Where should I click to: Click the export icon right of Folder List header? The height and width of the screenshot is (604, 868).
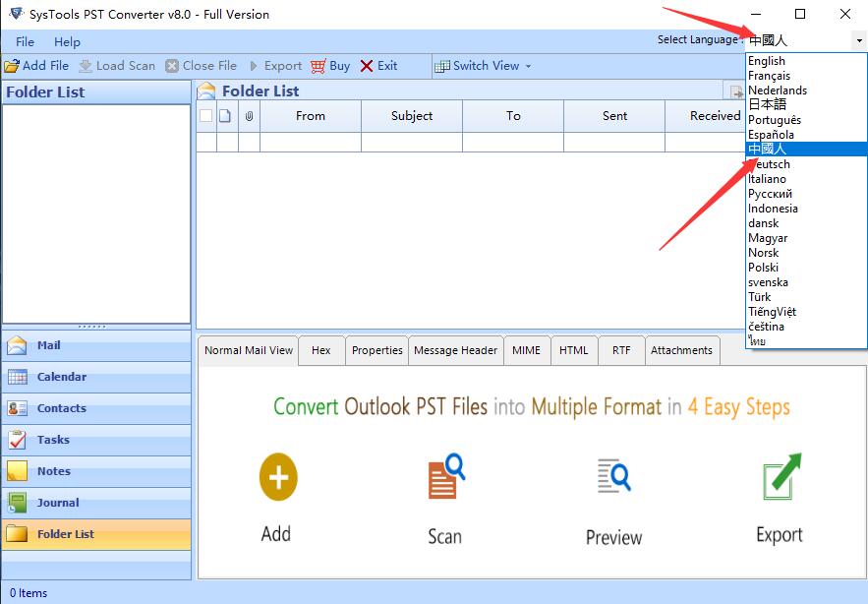(x=736, y=92)
